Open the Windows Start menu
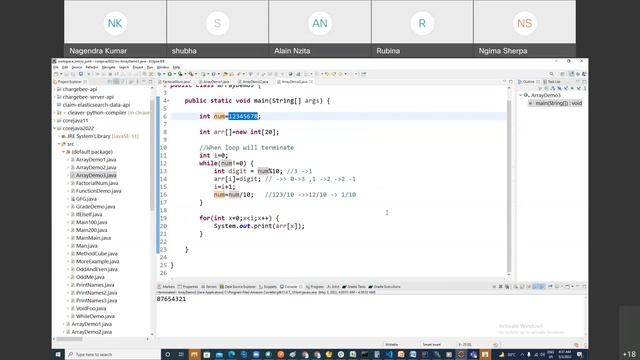The width and height of the screenshot is (640, 360). click(x=58, y=354)
